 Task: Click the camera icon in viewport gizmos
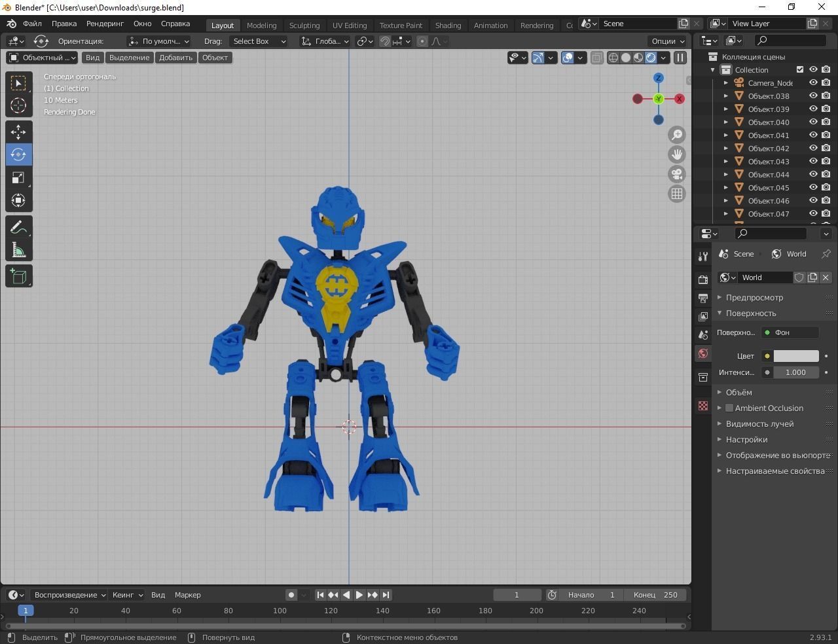[676, 174]
